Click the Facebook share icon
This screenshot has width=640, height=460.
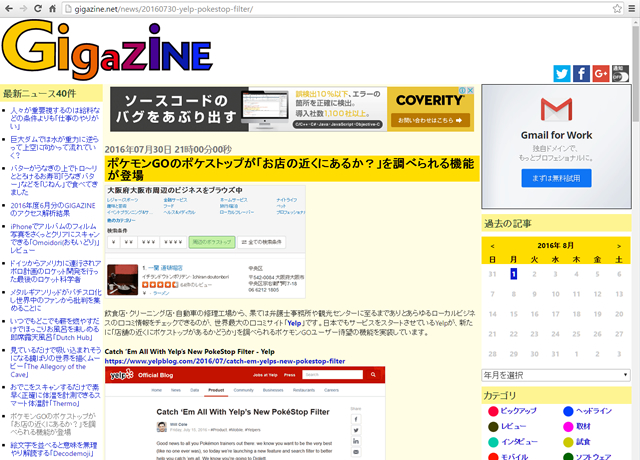(581, 73)
